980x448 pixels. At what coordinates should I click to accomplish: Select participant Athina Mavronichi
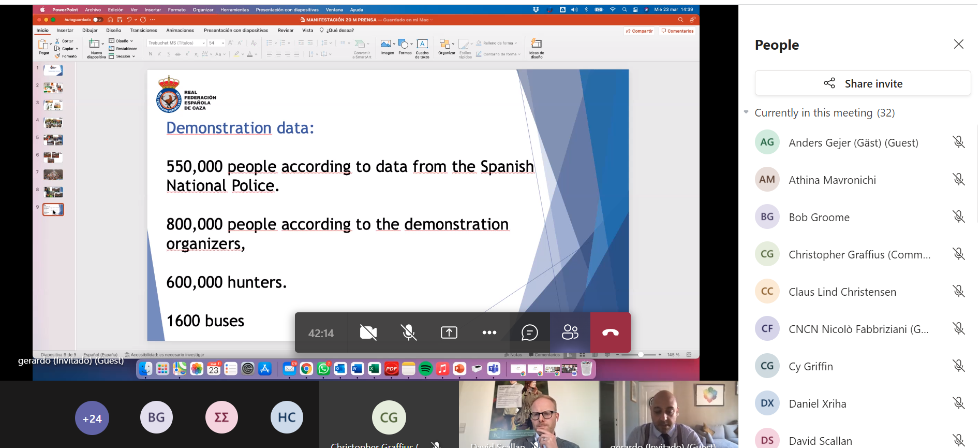[x=832, y=180]
